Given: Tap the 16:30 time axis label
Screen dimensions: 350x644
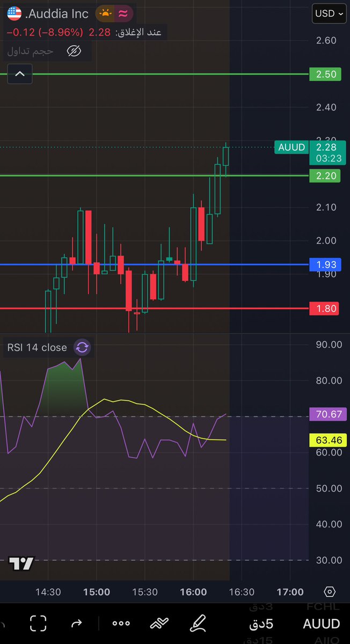Looking at the screenshot, I should pos(242,592).
